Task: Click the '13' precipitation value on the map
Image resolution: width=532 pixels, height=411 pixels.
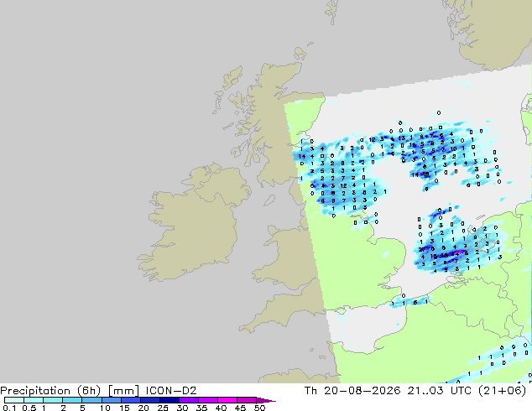Action: pos(401,138)
